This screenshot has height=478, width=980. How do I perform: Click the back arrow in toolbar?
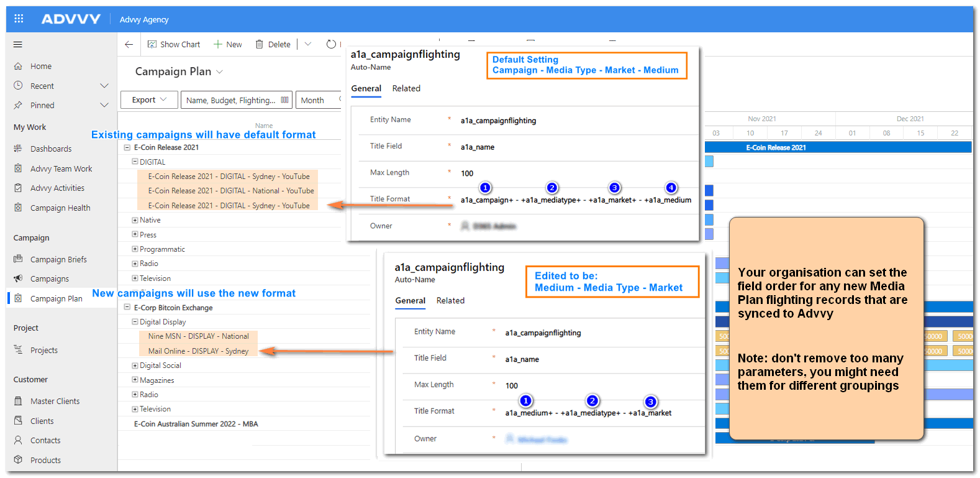[x=129, y=44]
